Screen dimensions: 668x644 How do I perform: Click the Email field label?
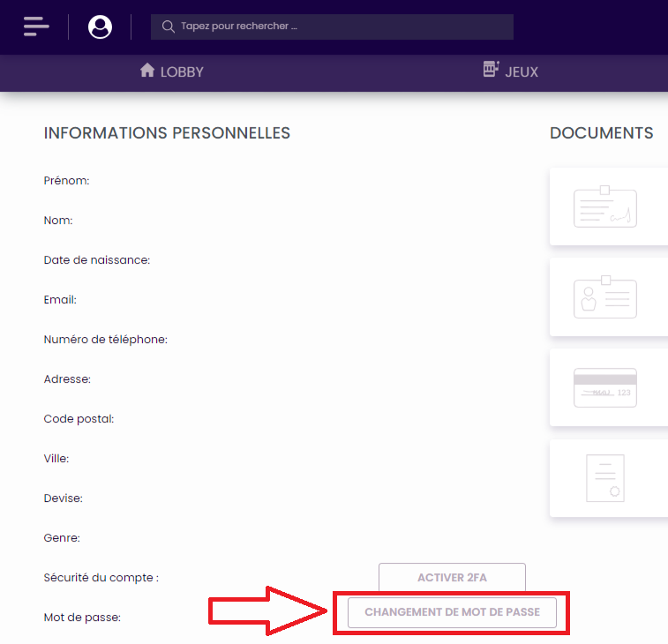tap(60, 300)
